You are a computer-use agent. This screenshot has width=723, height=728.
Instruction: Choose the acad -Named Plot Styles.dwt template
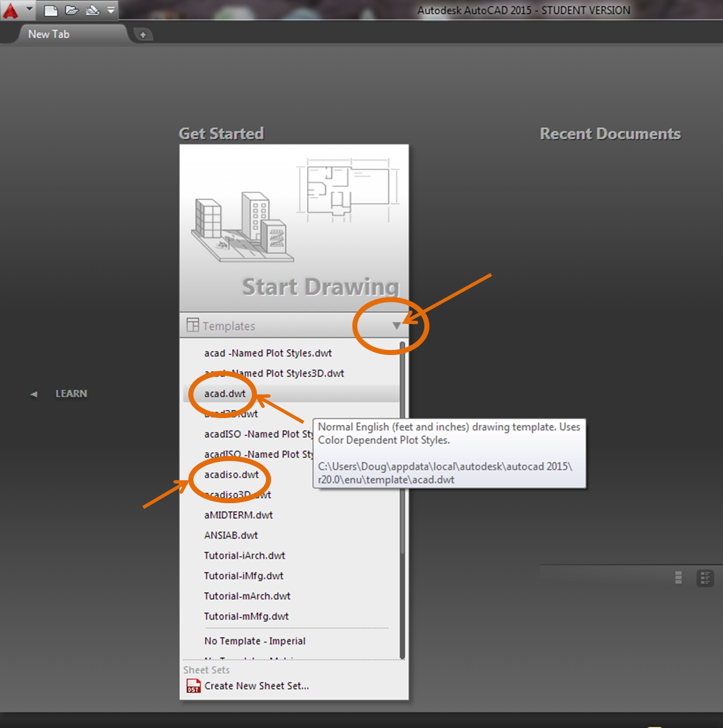[268, 353]
